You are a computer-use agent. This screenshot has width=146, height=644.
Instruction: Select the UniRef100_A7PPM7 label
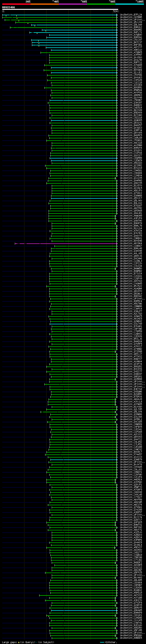[131, 55]
